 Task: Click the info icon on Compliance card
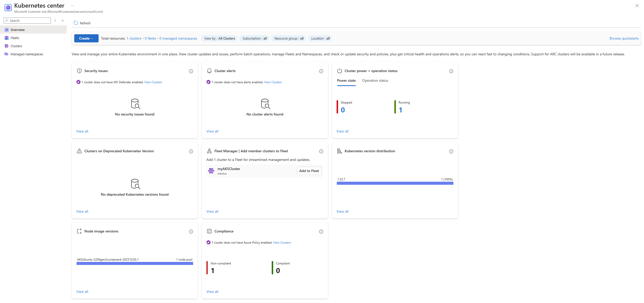321,231
